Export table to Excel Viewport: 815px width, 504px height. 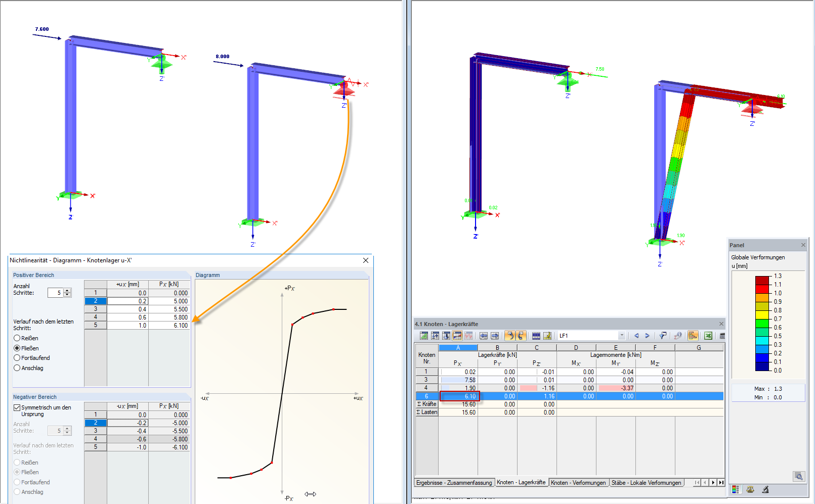pos(708,336)
